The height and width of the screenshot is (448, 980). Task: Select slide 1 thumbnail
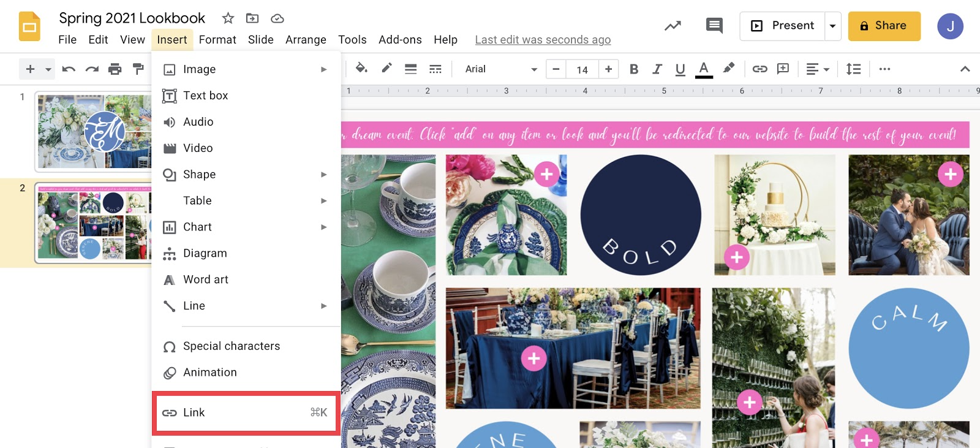(x=93, y=132)
